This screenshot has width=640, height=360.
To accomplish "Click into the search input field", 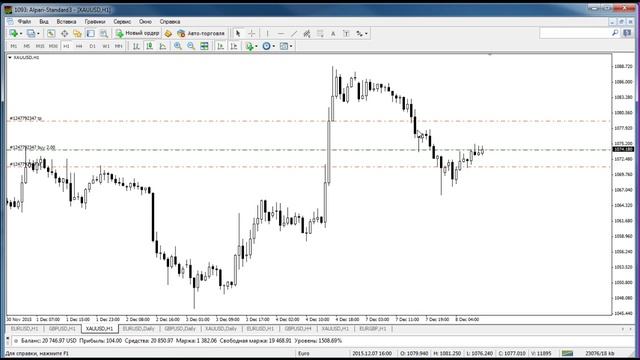I will (x=575, y=33).
